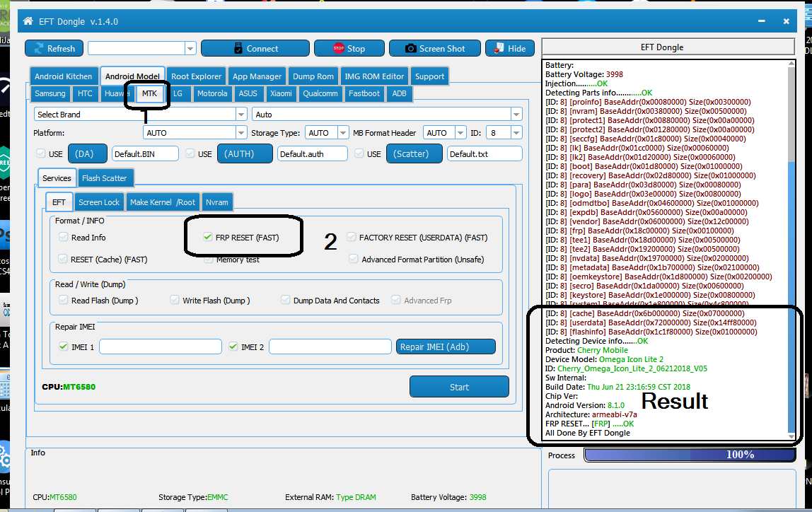812x512 pixels.
Task: Click the EFT Dongle header in log panel
Action: (668, 47)
